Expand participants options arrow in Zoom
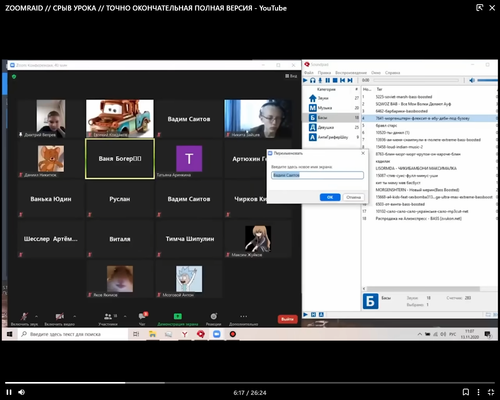 [125, 316]
